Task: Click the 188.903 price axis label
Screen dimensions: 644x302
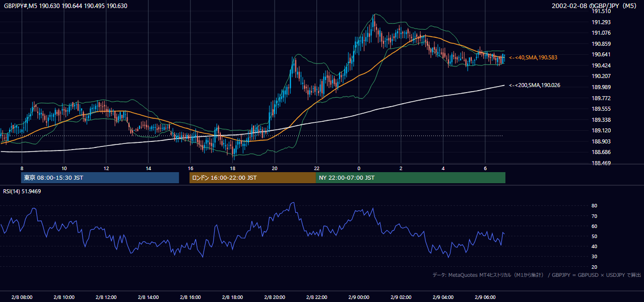Action: coord(601,141)
